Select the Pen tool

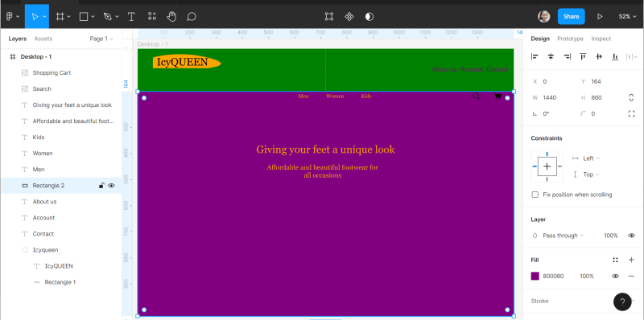coord(108,16)
